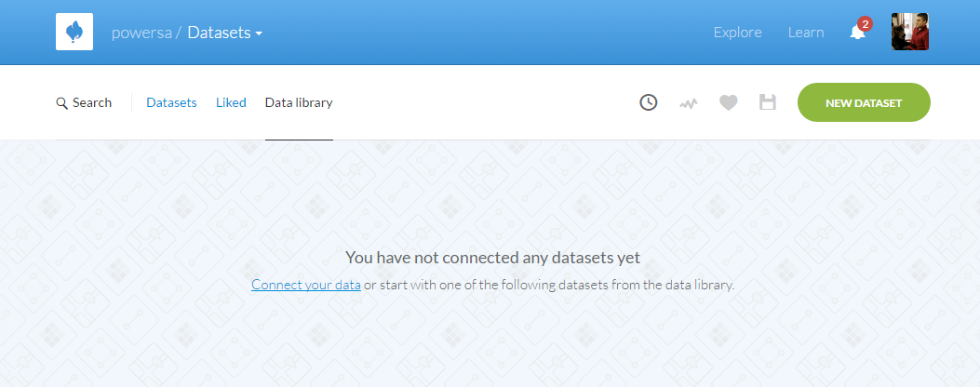The width and height of the screenshot is (980, 387).
Task: Switch to the Datasets filter tab
Action: click(171, 102)
